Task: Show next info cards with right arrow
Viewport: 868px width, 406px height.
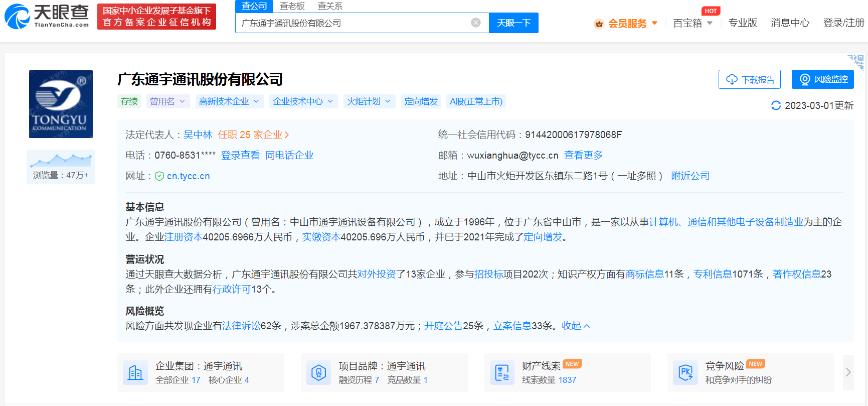Action: click(848, 372)
